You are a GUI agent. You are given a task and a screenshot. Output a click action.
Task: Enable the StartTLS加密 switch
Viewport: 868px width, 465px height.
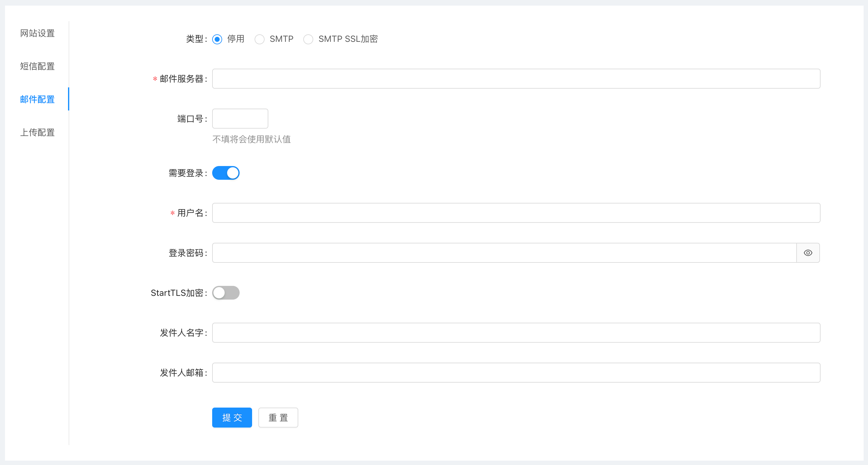pyautogui.click(x=226, y=292)
